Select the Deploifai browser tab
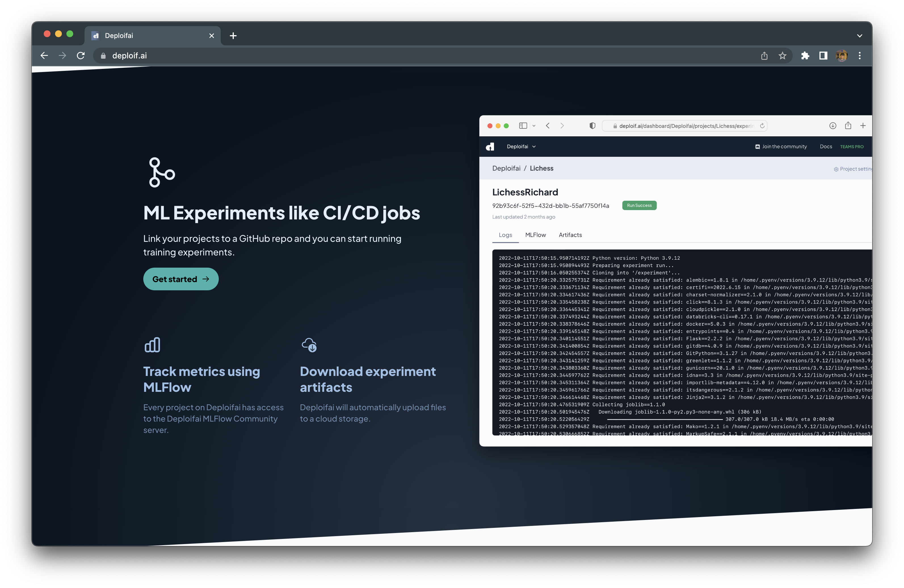Image resolution: width=904 pixels, height=588 pixels. point(153,36)
